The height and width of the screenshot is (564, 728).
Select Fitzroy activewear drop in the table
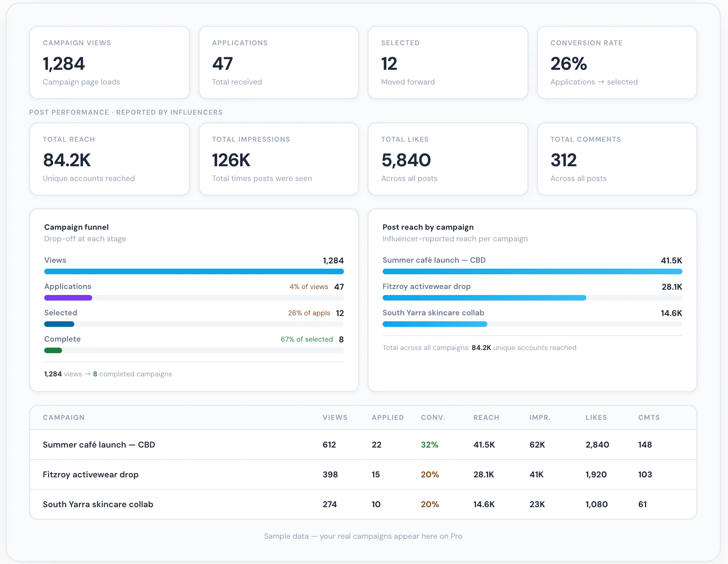90,475
